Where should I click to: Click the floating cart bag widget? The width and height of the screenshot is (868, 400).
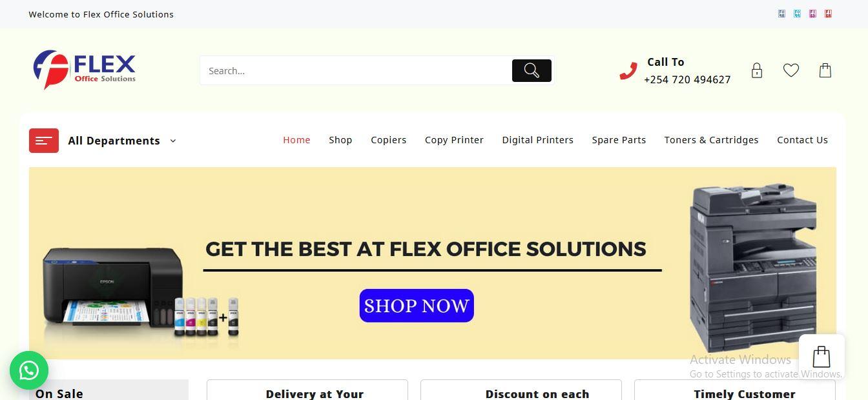point(821,356)
